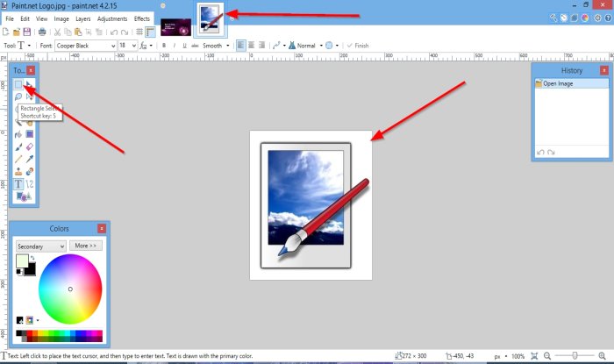614x364 pixels.
Task: Select the Pencil tool
Action: [x=18, y=159]
